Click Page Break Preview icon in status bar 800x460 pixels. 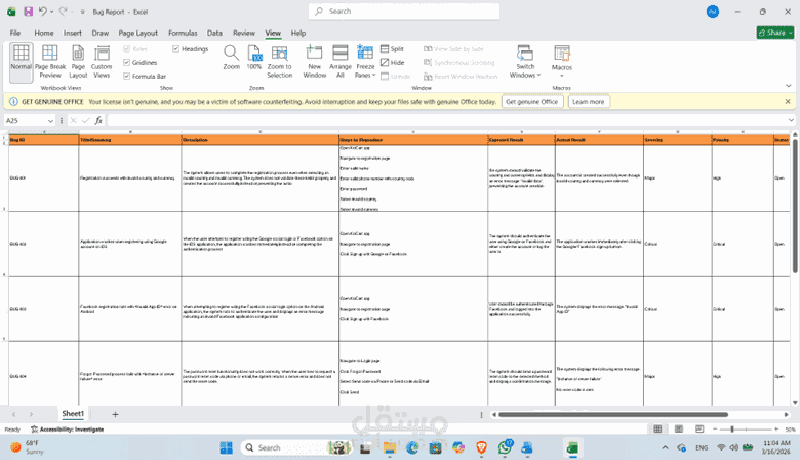(699, 429)
